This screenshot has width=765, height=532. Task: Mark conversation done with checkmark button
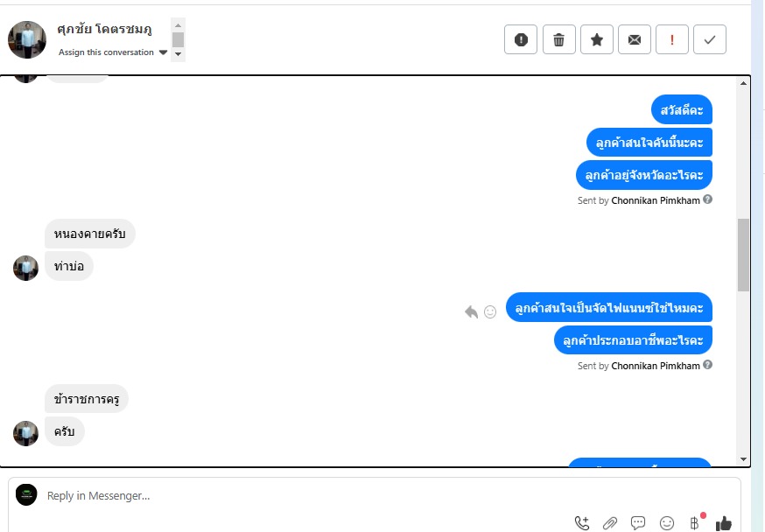[710, 39]
